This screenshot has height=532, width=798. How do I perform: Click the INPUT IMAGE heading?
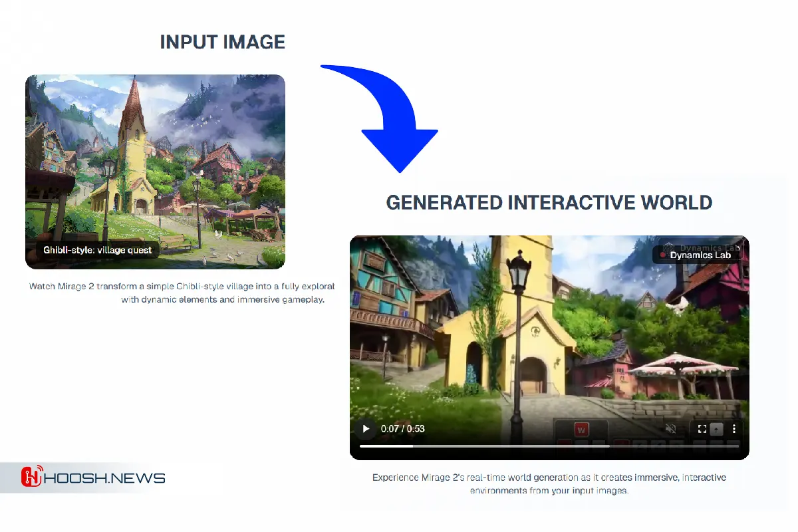pyautogui.click(x=222, y=42)
